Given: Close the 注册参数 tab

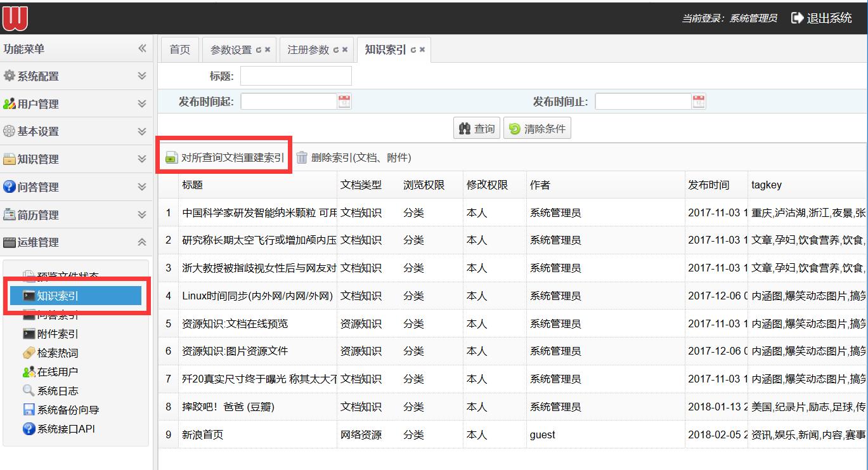Looking at the screenshot, I should point(345,50).
